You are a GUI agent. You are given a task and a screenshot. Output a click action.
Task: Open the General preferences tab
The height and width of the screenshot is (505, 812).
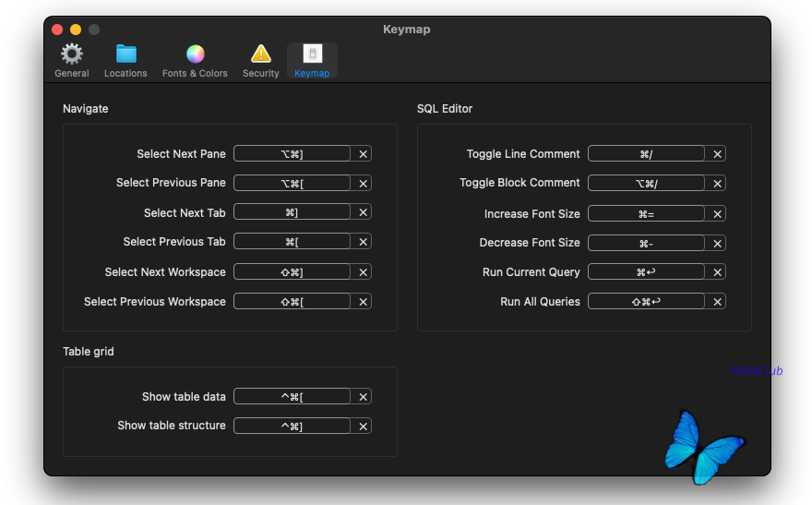point(72,61)
